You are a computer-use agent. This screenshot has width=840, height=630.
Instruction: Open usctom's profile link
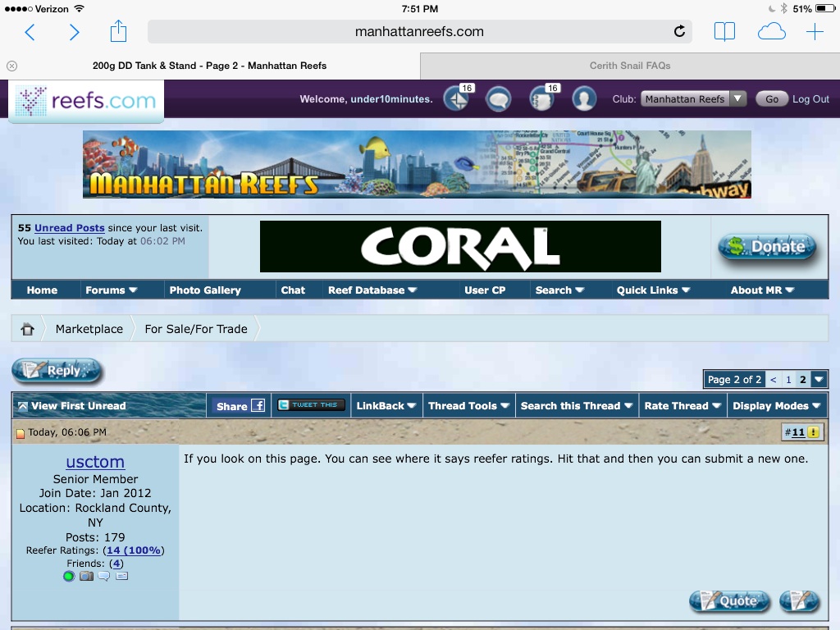pyautogui.click(x=95, y=461)
